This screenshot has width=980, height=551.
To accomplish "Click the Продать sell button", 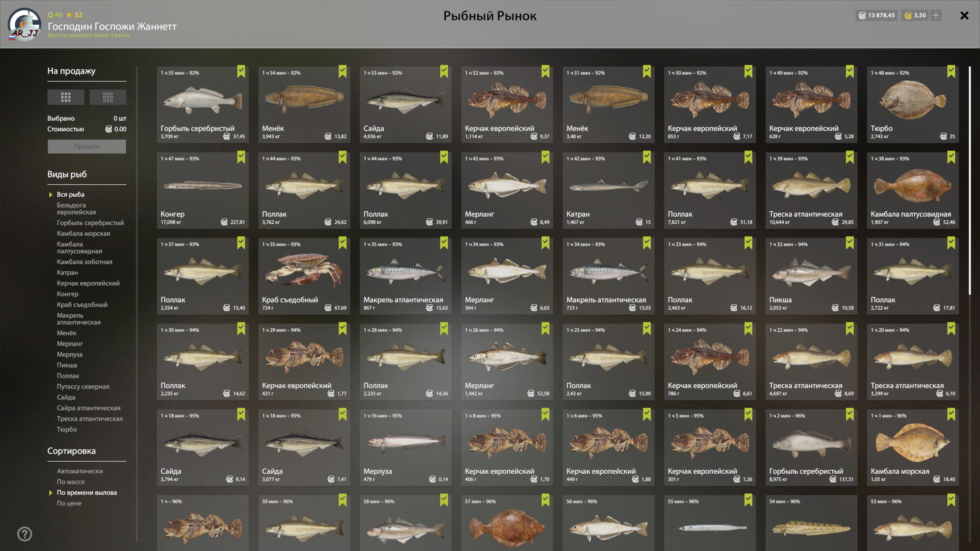I will [87, 146].
